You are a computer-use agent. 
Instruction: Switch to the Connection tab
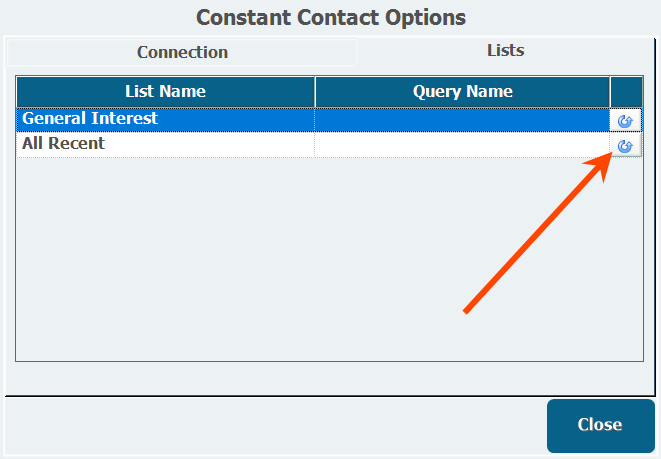(x=182, y=52)
